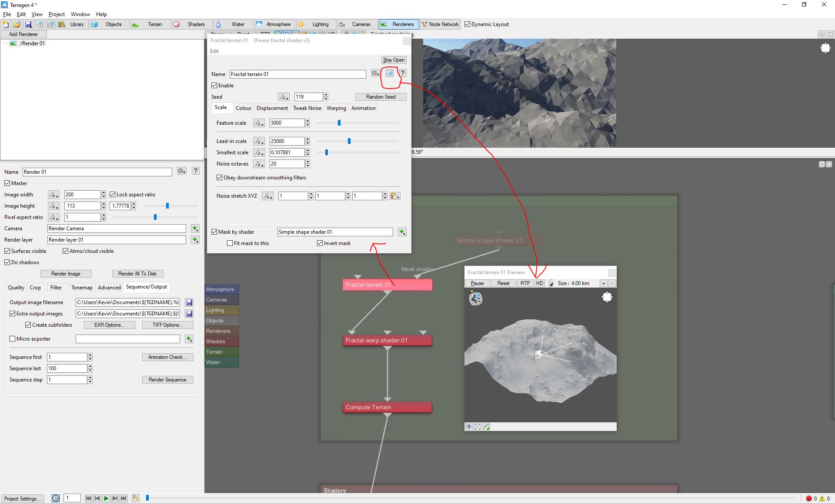Switch to the Shaders layout

tap(192, 24)
